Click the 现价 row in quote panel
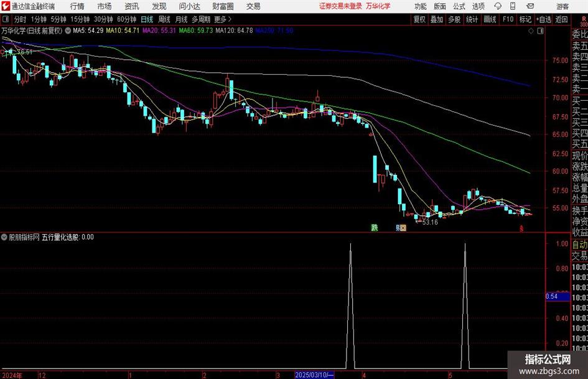The width and height of the screenshot is (588, 379). coord(580,156)
